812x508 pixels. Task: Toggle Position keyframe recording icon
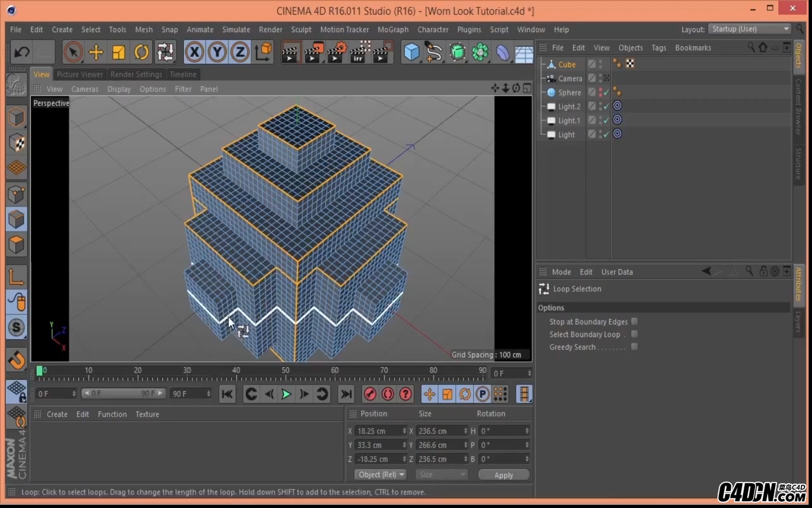430,394
